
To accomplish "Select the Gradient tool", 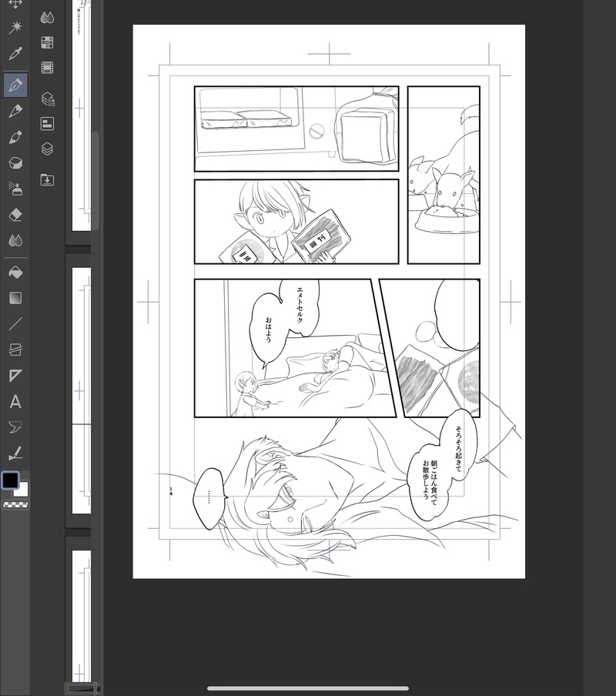I will [x=15, y=298].
